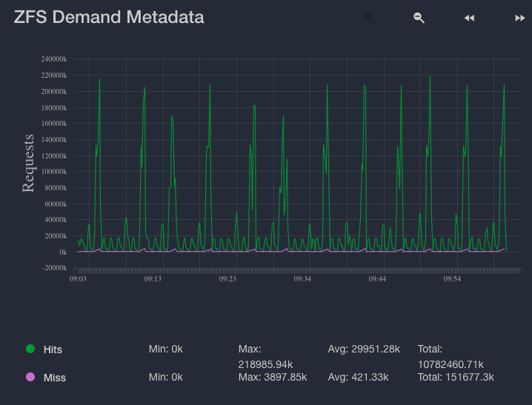
Task: Select the Miss Avg 421.33k value
Action: [x=358, y=377]
